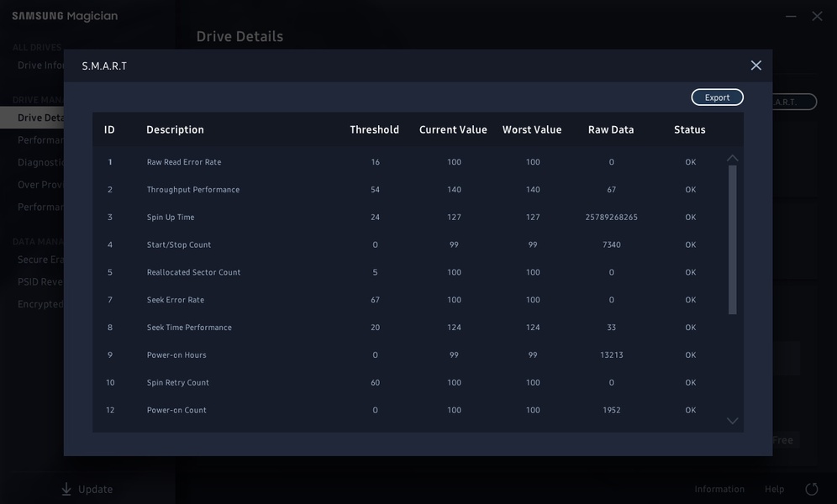Click the scroll up arrow in S.M.A.R.T table
Image resolution: width=837 pixels, height=504 pixels.
732,158
